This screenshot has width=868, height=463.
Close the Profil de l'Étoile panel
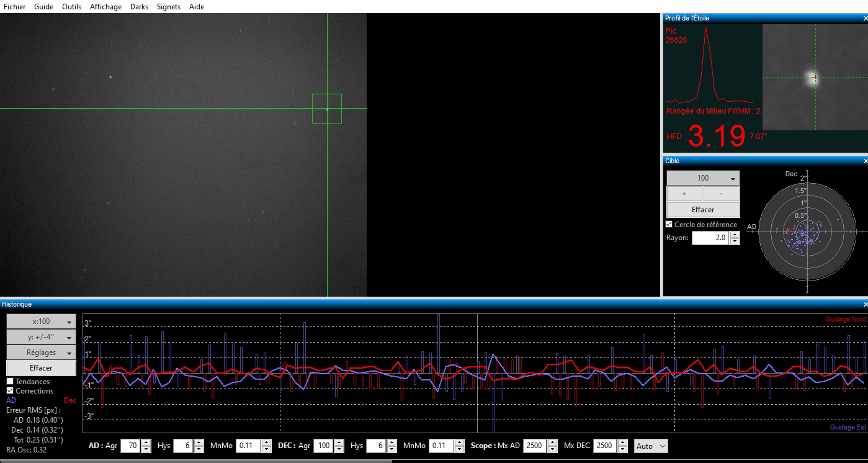click(865, 18)
